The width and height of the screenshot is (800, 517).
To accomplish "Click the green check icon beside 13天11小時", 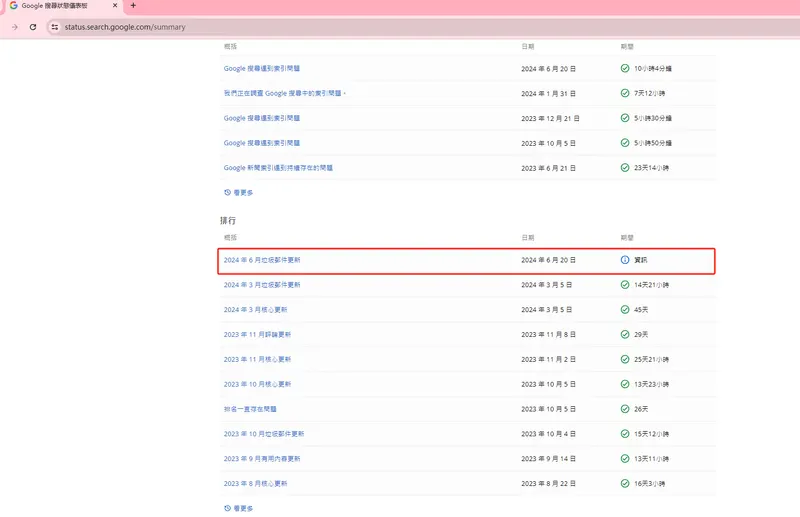I will click(x=624, y=459).
